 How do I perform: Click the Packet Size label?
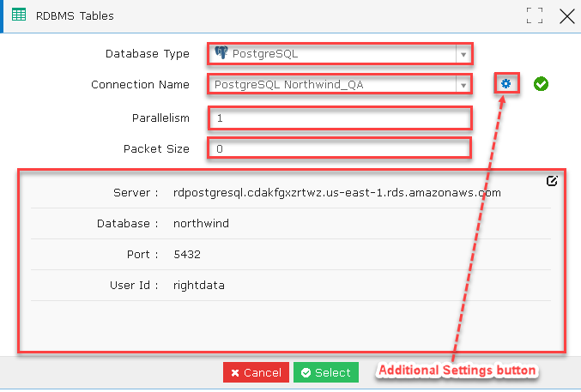pos(156,148)
